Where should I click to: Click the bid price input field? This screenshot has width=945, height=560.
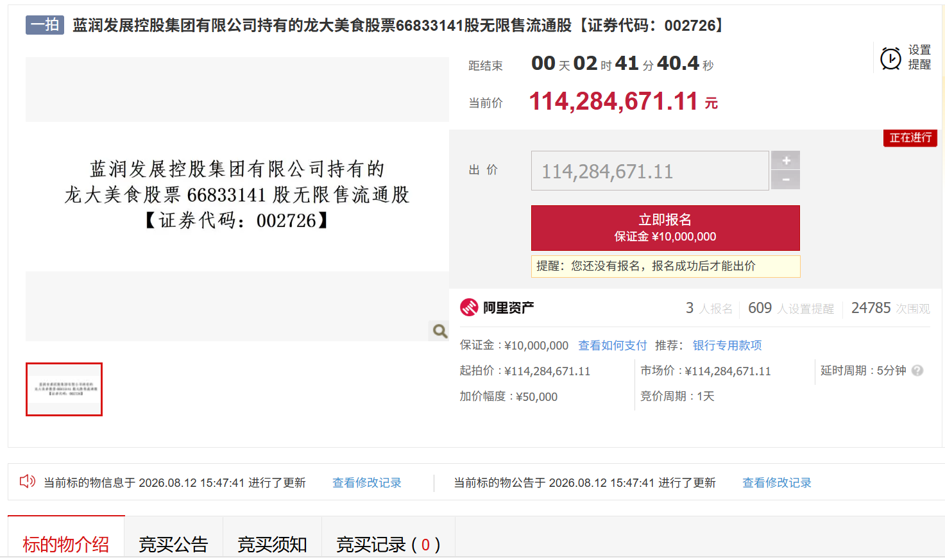click(650, 171)
